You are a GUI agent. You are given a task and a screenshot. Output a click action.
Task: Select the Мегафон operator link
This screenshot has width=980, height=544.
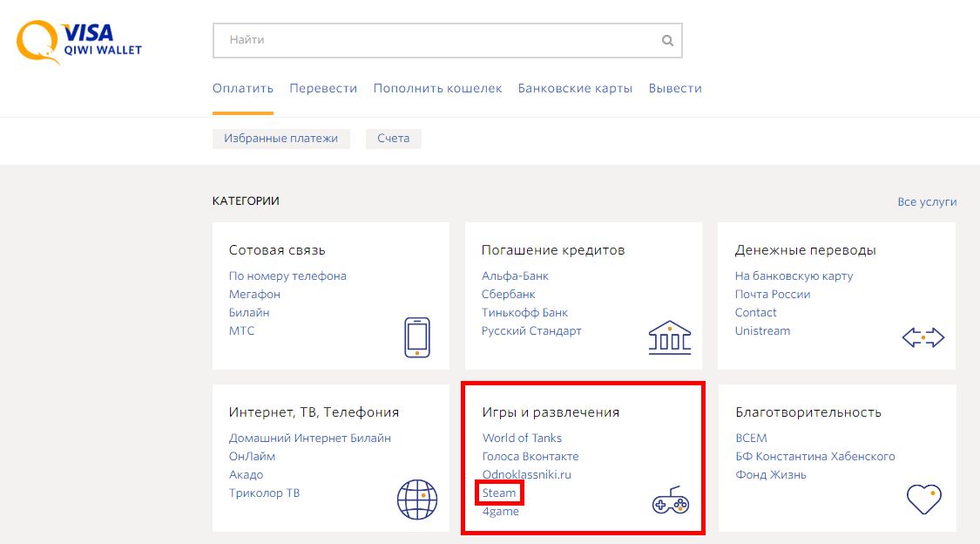click(254, 294)
